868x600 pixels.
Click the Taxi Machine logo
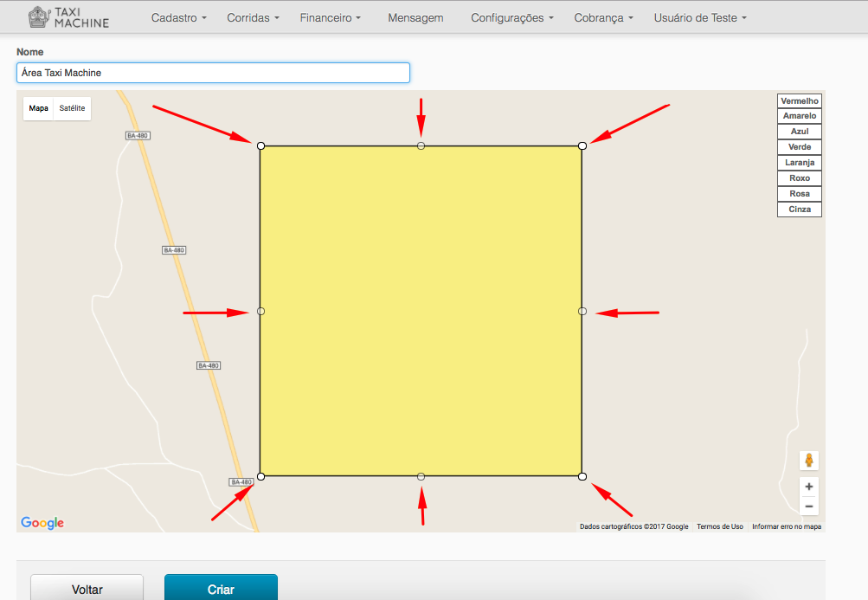click(x=68, y=17)
